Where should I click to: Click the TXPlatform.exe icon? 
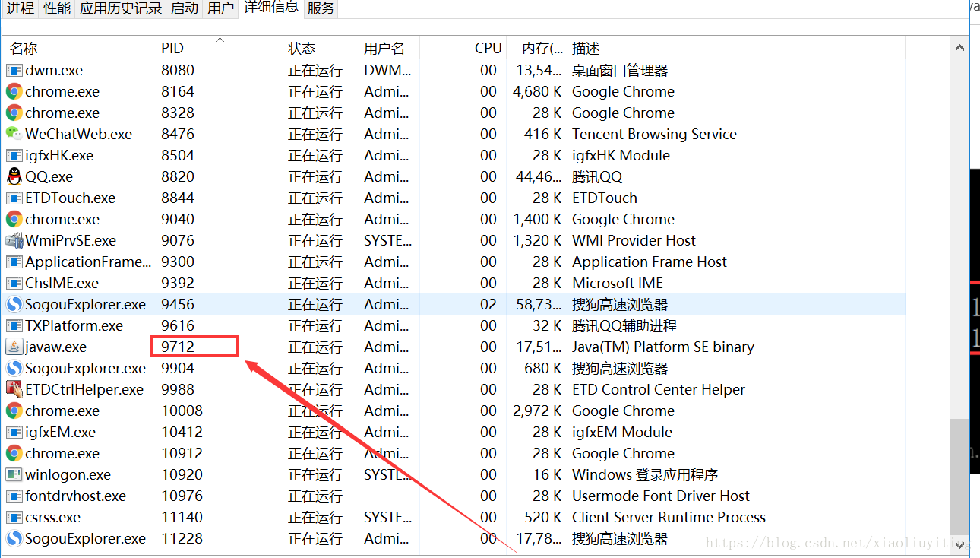[x=14, y=325]
